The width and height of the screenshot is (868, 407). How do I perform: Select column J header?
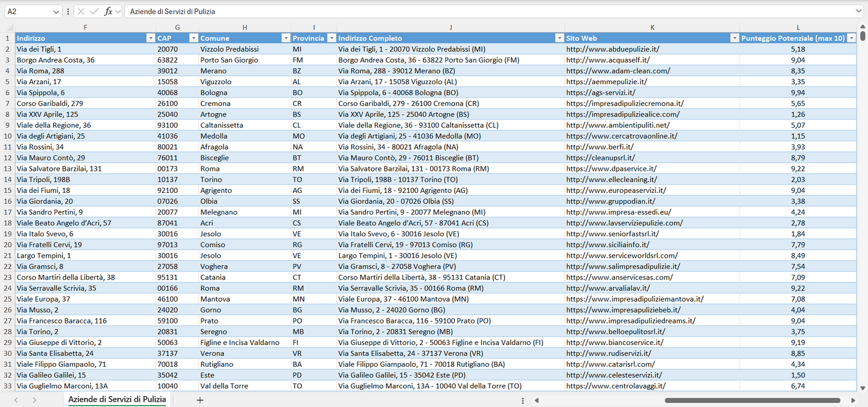click(451, 28)
